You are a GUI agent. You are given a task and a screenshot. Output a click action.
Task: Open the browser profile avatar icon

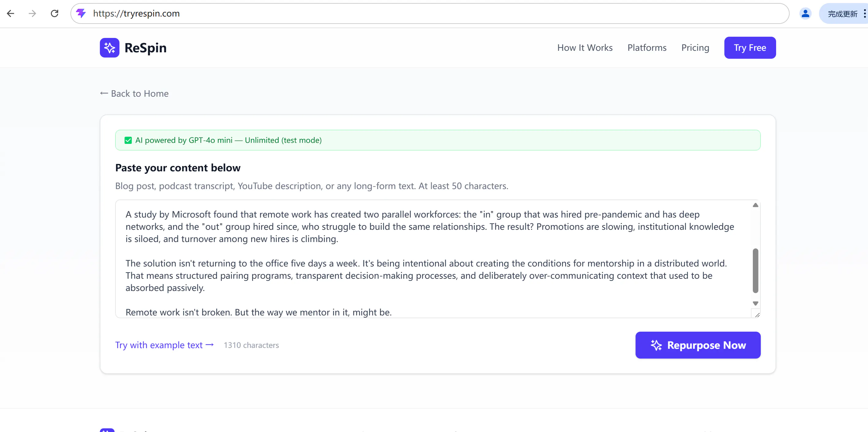click(x=805, y=13)
